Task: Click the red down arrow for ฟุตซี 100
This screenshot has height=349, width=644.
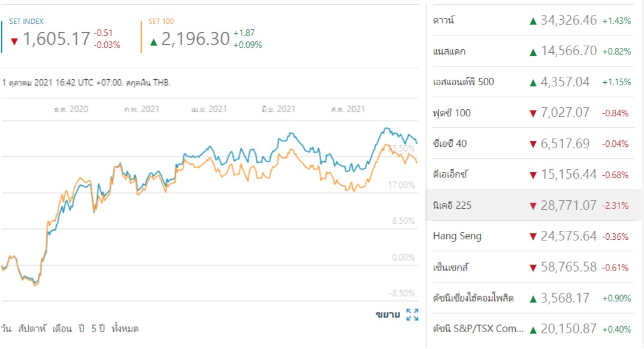Action: click(x=532, y=113)
